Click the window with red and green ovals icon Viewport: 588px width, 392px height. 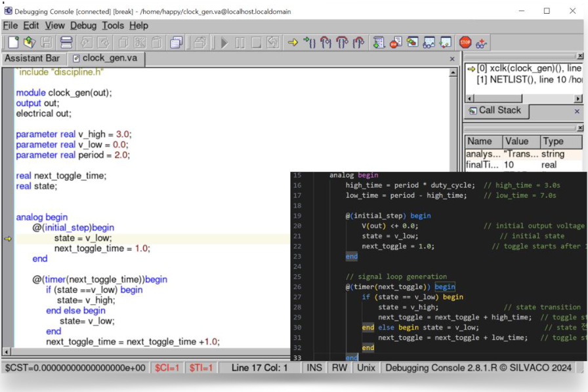(412, 43)
